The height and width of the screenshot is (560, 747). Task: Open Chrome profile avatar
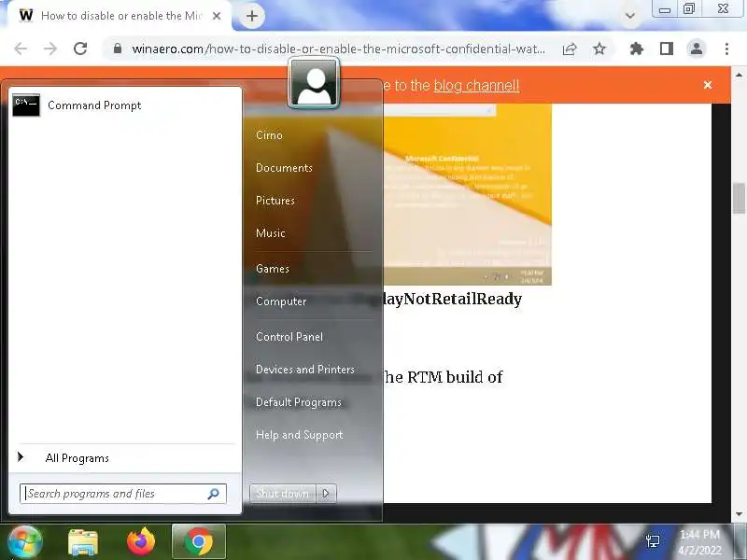[x=696, y=49]
